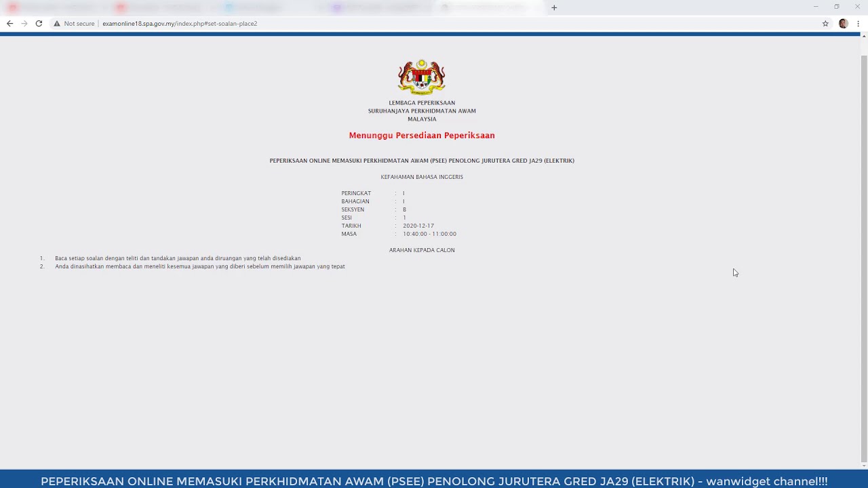Minimize the browser window

(816, 7)
